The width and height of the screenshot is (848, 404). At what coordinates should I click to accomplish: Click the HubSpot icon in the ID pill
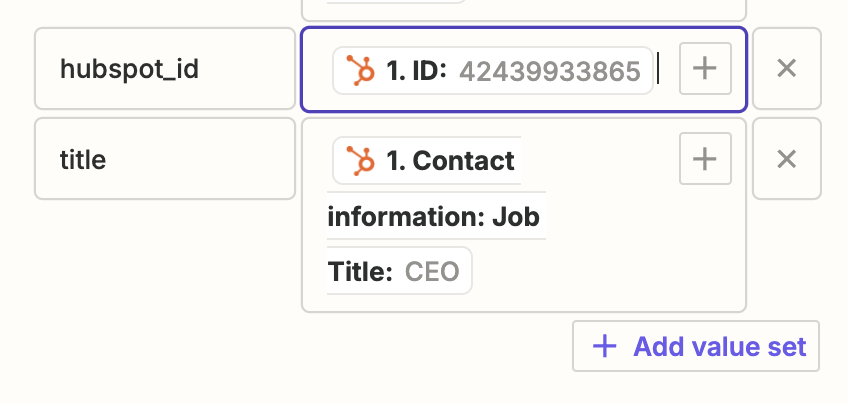pos(360,70)
